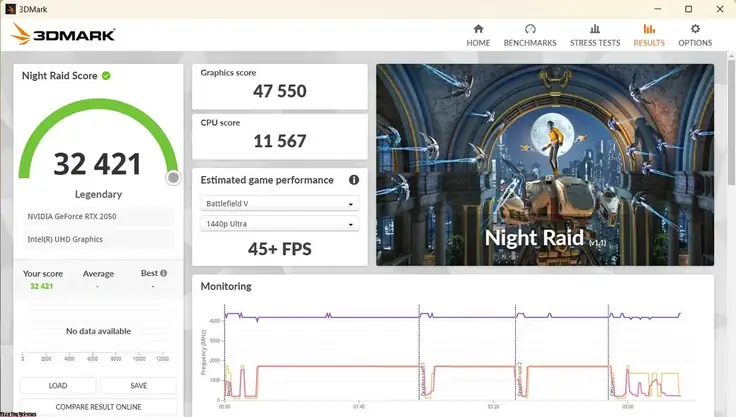This screenshot has height=417, width=736.
Task: Open the Benchmarks gauge icon
Action: pyautogui.click(x=530, y=29)
